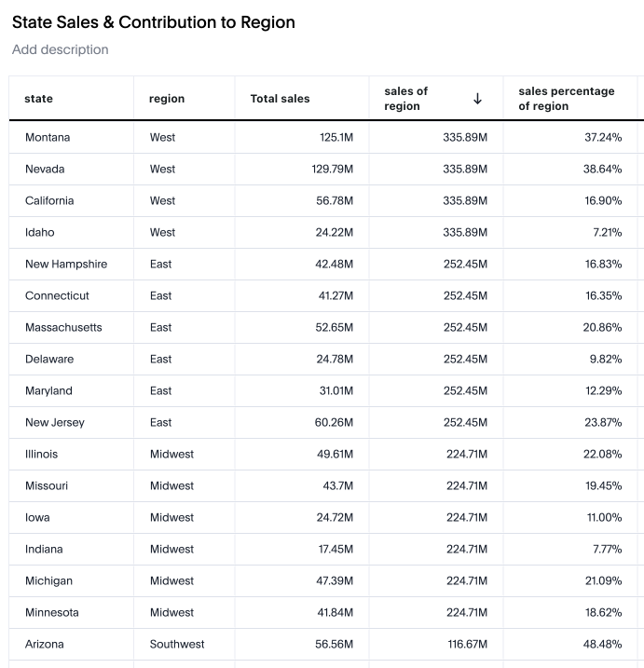
Task: Click the "Add description" field
Action: 61,49
